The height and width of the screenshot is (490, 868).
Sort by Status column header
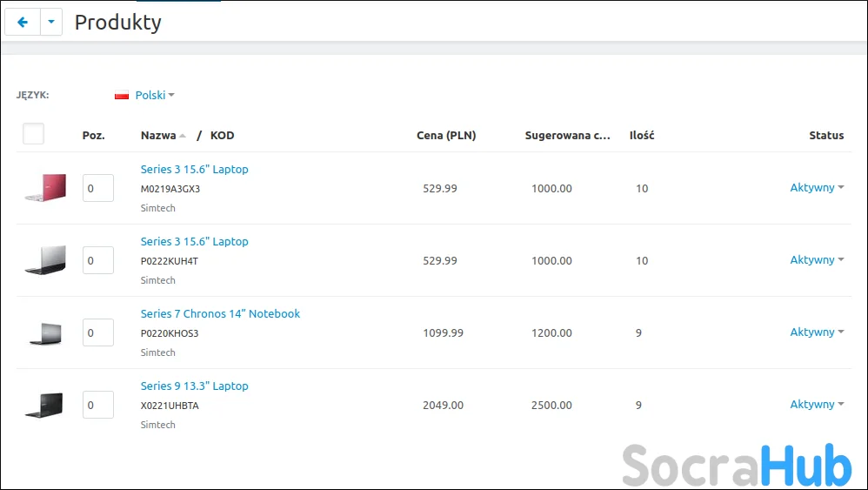tap(826, 136)
